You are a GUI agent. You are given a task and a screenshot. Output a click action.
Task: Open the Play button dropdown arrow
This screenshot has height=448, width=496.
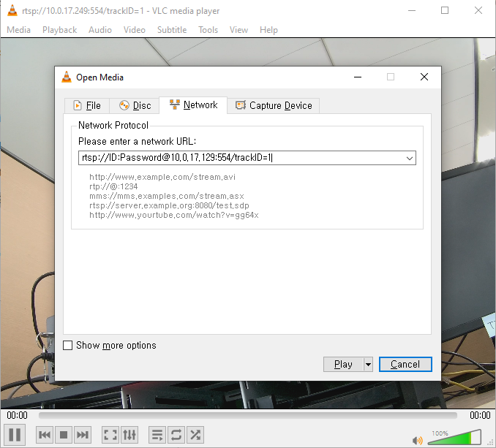368,364
